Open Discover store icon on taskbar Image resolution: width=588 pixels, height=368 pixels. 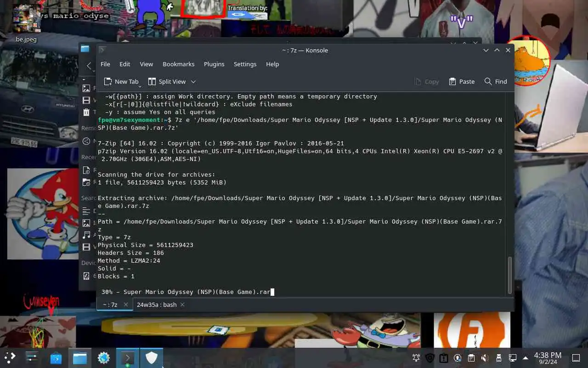pyautogui.click(x=56, y=357)
